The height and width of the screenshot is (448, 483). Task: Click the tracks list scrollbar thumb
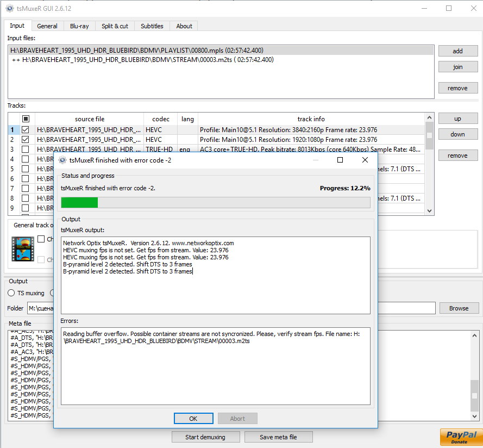(429, 135)
